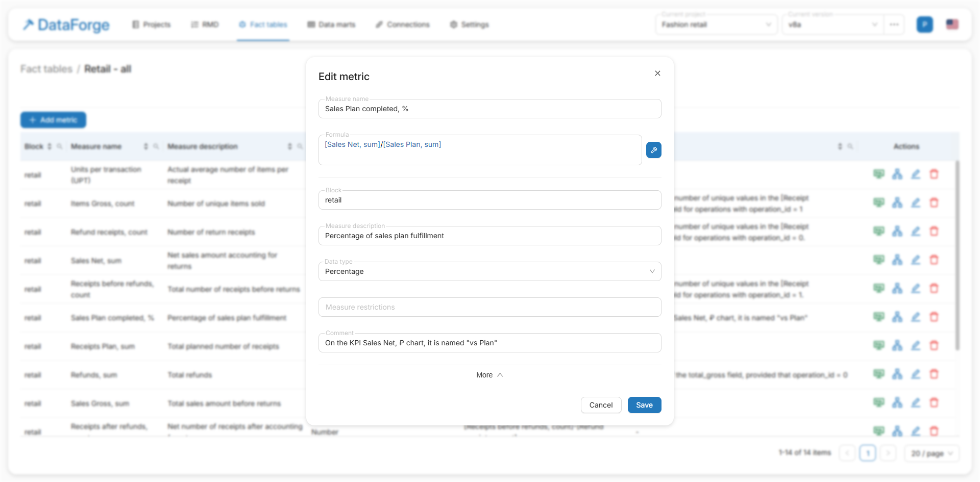Open the page size dropdown
Image resolution: width=980 pixels, height=482 pixels.
coord(932,453)
